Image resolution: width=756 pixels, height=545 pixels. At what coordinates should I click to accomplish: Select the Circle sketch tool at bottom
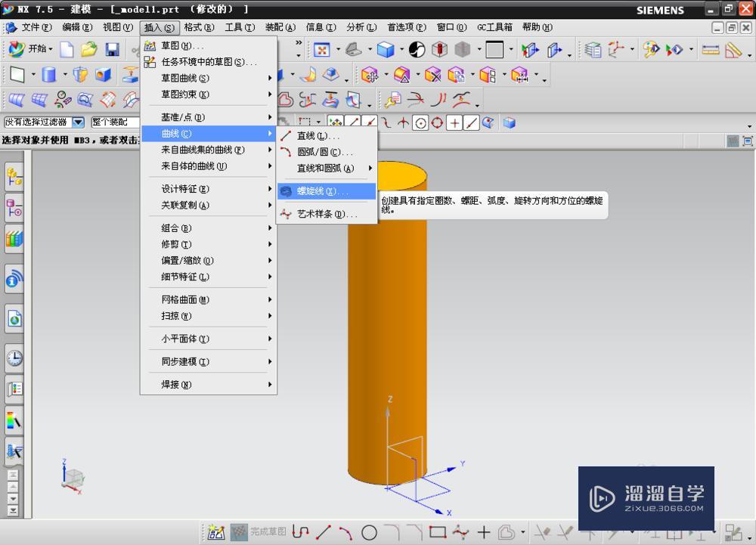[369, 532]
